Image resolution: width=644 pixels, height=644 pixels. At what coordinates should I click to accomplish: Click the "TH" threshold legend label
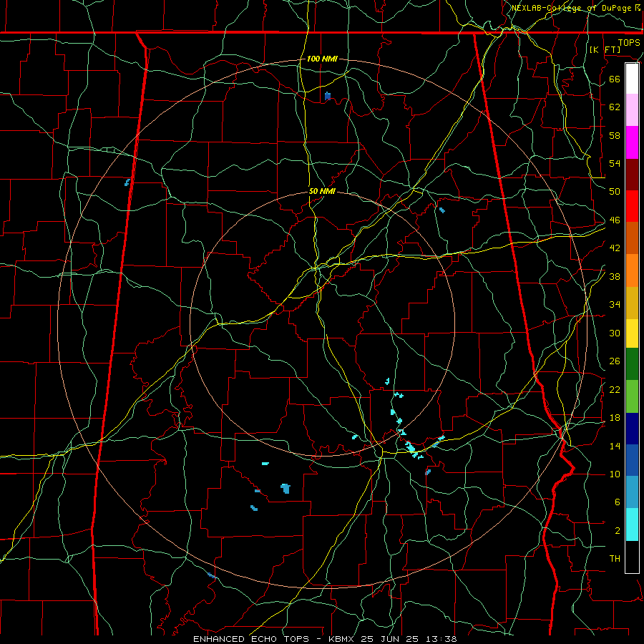(615, 558)
